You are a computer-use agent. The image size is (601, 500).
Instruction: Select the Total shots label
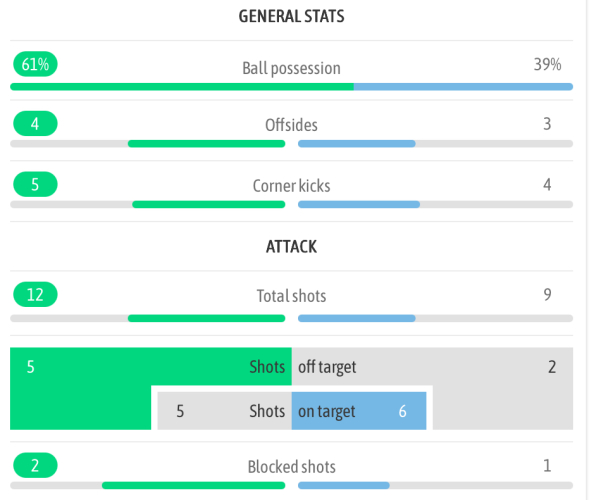click(x=291, y=296)
